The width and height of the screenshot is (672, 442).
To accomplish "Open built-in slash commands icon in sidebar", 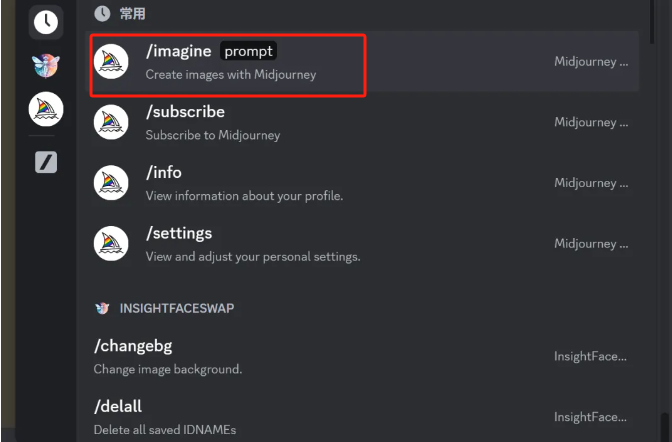I will coord(46,162).
